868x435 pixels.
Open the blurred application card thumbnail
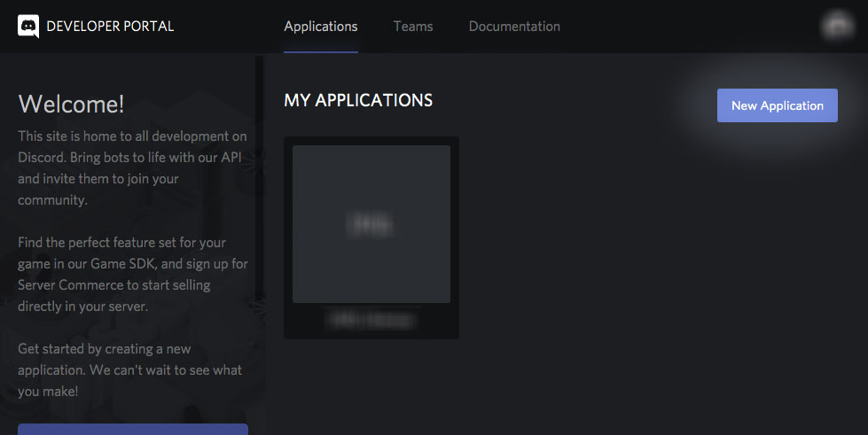coord(371,224)
